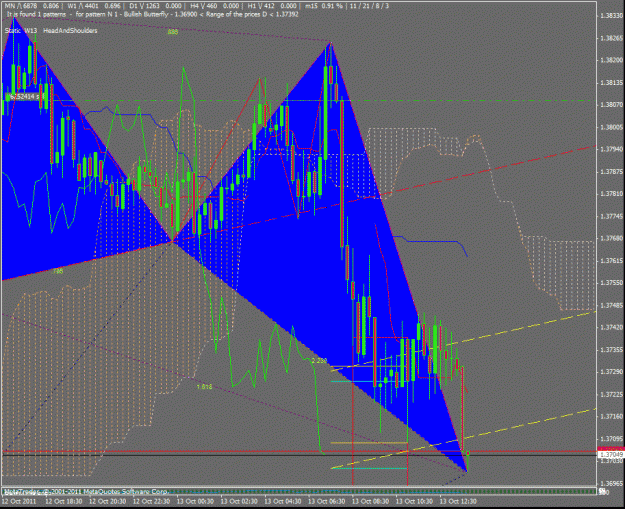Click the 1.37160 price axis label
Image resolution: width=625 pixels, height=509 pixels.
click(611, 416)
